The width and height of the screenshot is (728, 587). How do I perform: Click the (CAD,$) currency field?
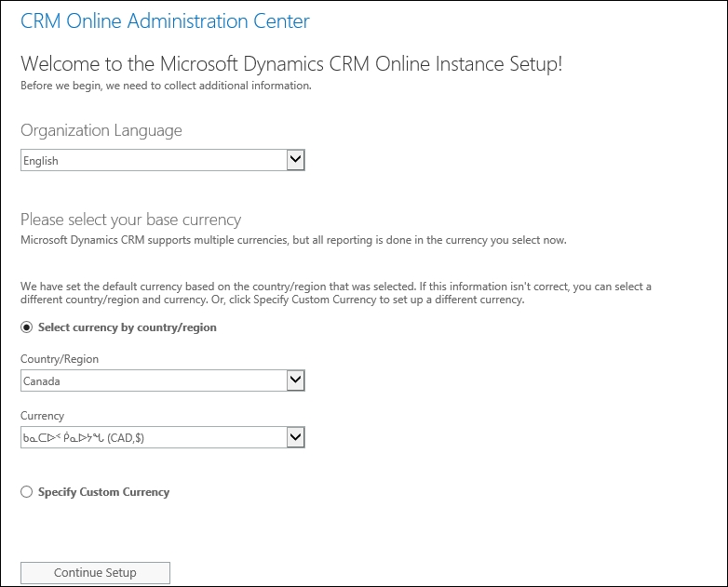click(x=163, y=437)
